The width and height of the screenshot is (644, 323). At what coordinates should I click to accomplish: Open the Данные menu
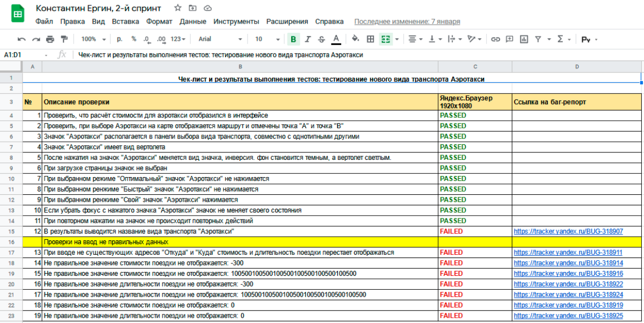click(x=193, y=21)
